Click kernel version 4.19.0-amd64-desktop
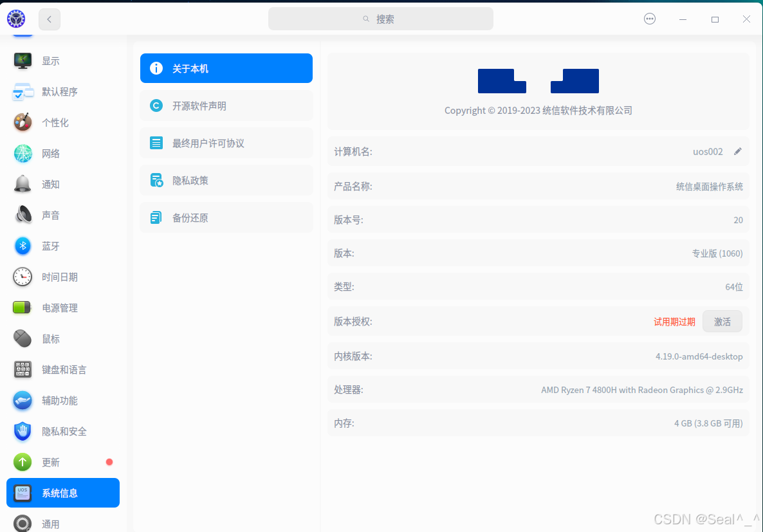The height and width of the screenshot is (532, 763). [x=699, y=356]
